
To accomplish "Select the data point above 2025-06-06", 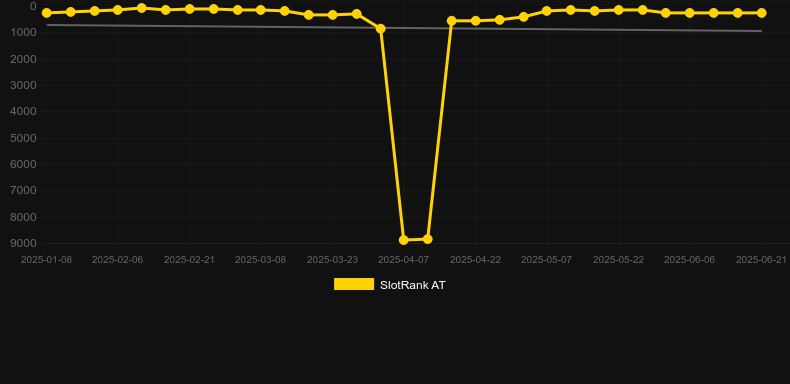I will [690, 13].
